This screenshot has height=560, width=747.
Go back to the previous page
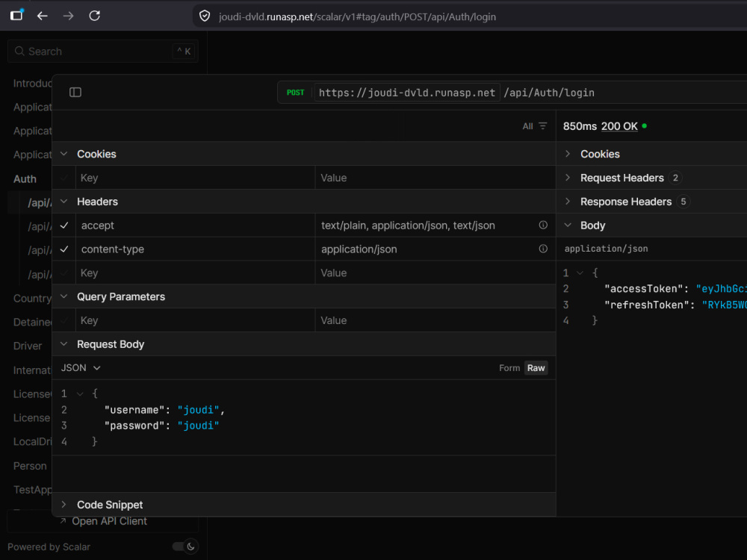click(x=43, y=16)
